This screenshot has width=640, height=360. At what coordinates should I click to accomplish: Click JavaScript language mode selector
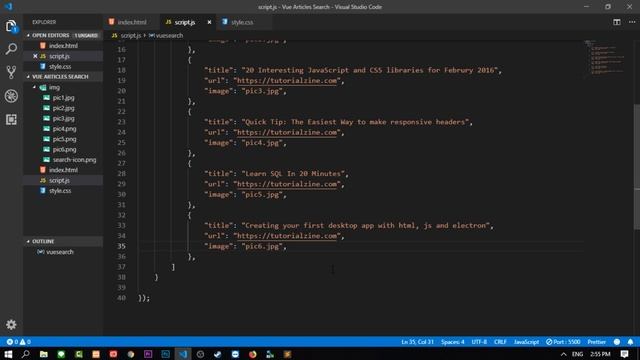coord(526,342)
